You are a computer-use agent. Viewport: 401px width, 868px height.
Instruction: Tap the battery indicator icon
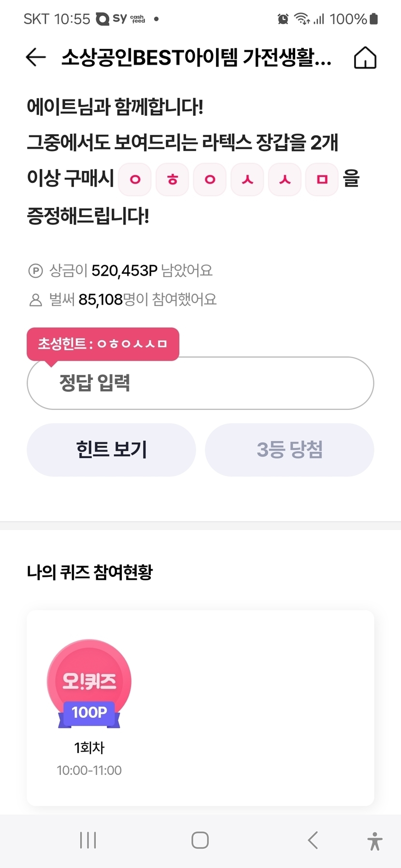click(x=373, y=19)
